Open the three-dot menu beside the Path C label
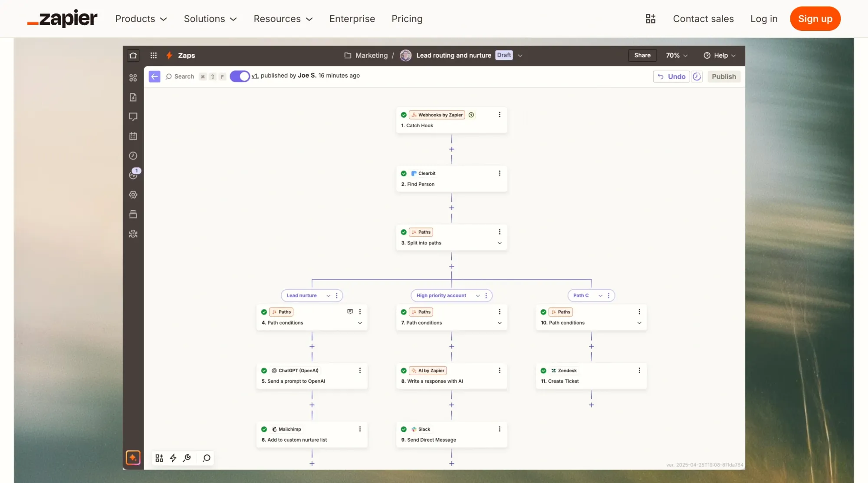The image size is (868, 483). coord(608,295)
